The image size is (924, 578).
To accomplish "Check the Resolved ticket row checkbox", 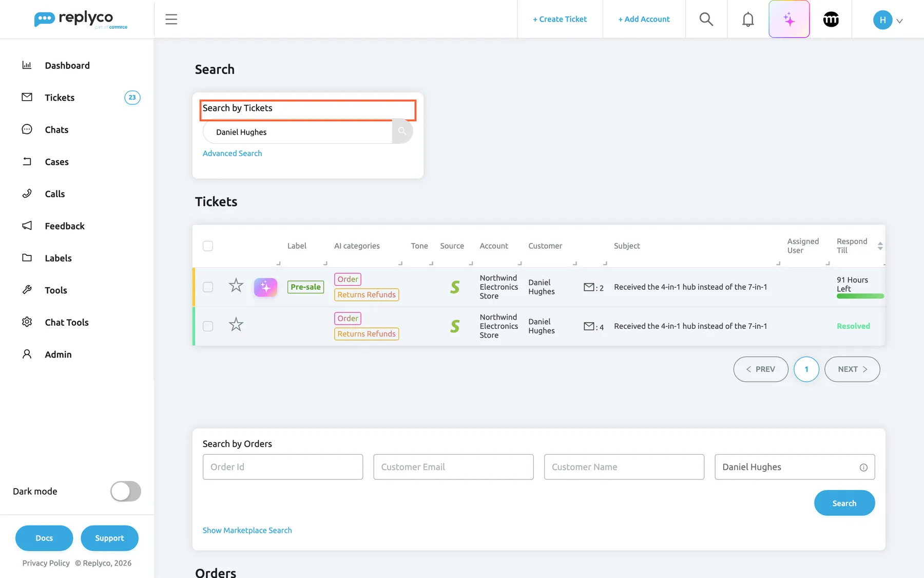I will [208, 326].
